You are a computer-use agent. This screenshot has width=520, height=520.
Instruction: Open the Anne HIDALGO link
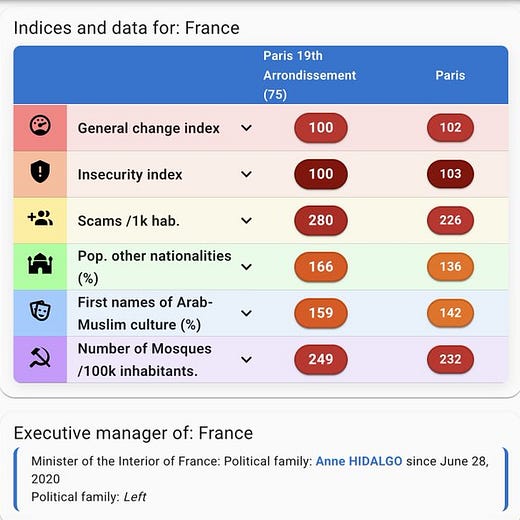tap(359, 461)
